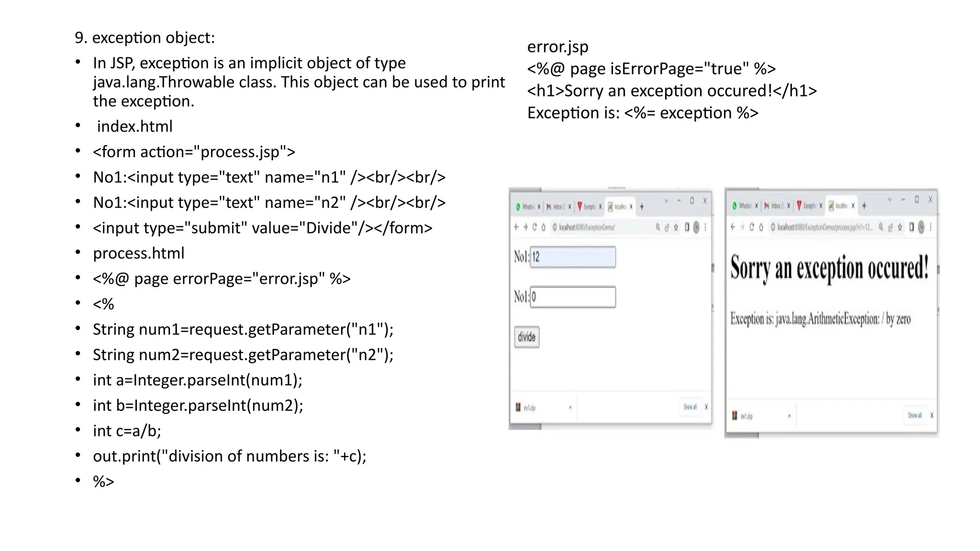Open side panel icon in exception-page browser
The width and height of the screenshot is (980, 551).
coord(912,227)
